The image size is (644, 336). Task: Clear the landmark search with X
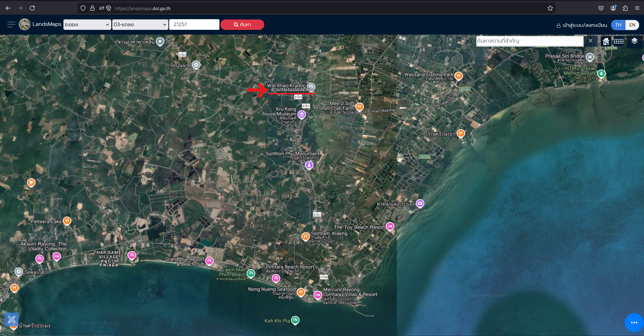(590, 41)
